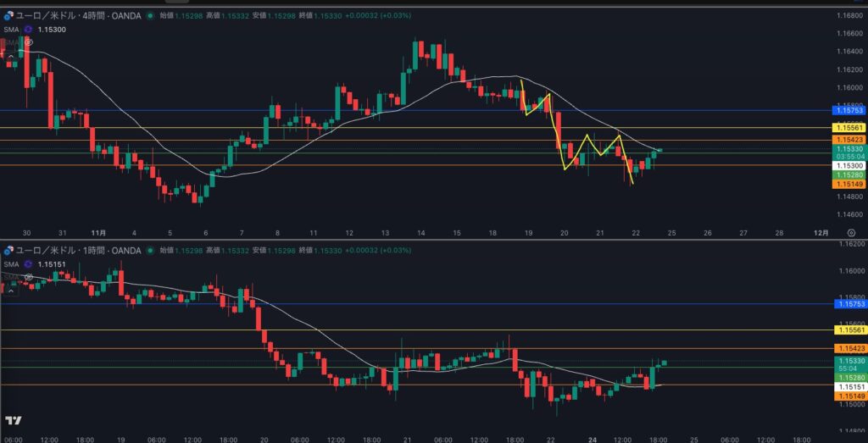Click green market status dot on 4-hour chart
This screenshot has height=443, width=868.
click(151, 15)
